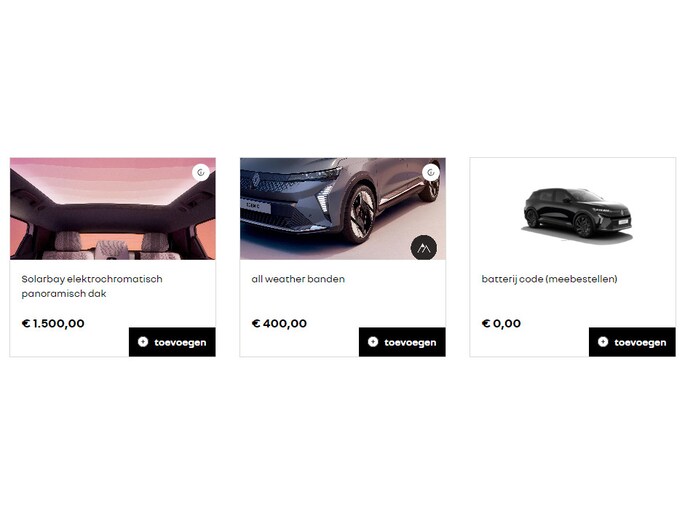The width and height of the screenshot is (685, 513).
Task: Click the panoramic roof interior photo
Action: click(x=113, y=209)
